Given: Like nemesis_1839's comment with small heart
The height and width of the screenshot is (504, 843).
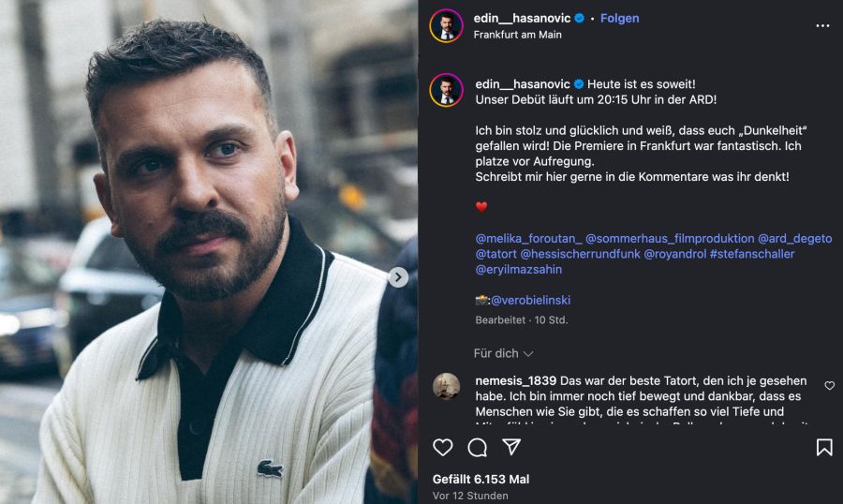Looking at the screenshot, I should pyautogui.click(x=829, y=386).
